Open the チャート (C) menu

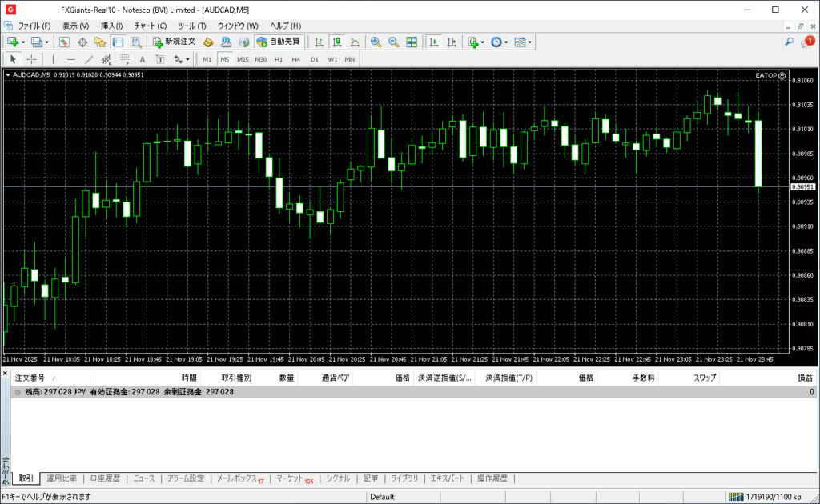150,26
